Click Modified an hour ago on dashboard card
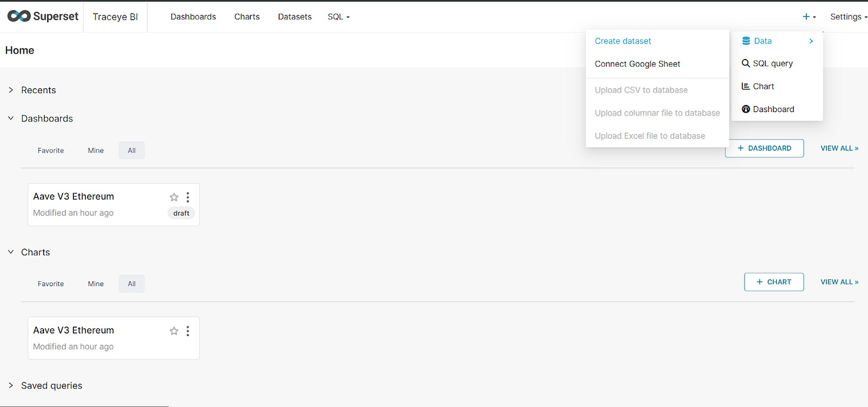Screen dimensions: 868x407 [73, 213]
